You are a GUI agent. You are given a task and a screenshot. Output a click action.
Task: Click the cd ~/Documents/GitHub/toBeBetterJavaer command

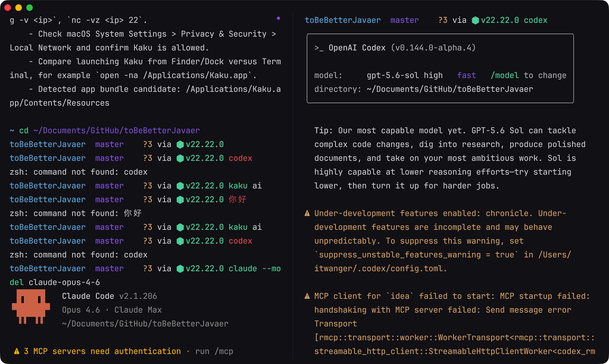pos(110,130)
